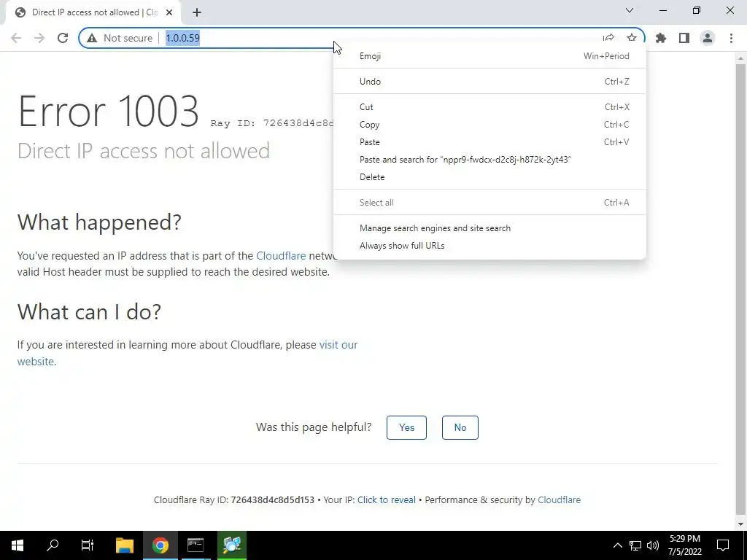Choose Select all in the context menu
This screenshot has width=747, height=560.
[489, 203]
